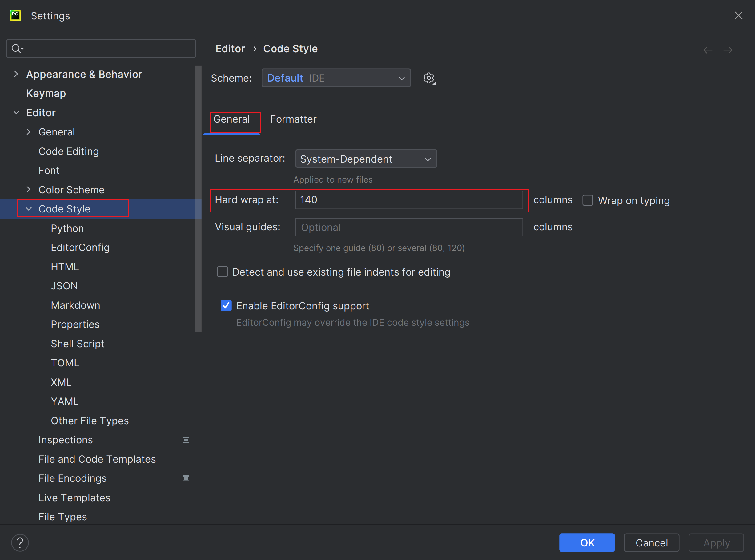This screenshot has height=560, width=755.
Task: Click the Visual guides input field
Action: click(409, 227)
